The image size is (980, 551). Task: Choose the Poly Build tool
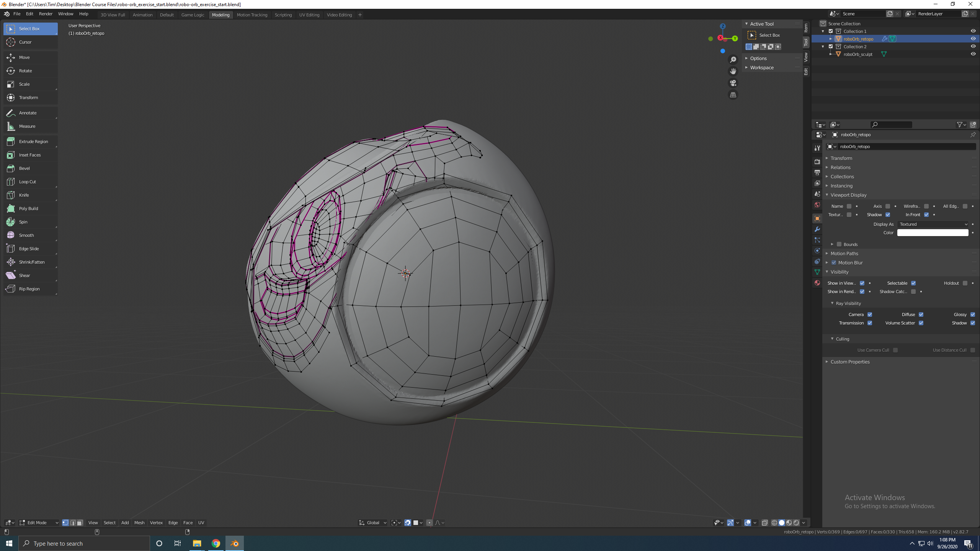click(28, 209)
